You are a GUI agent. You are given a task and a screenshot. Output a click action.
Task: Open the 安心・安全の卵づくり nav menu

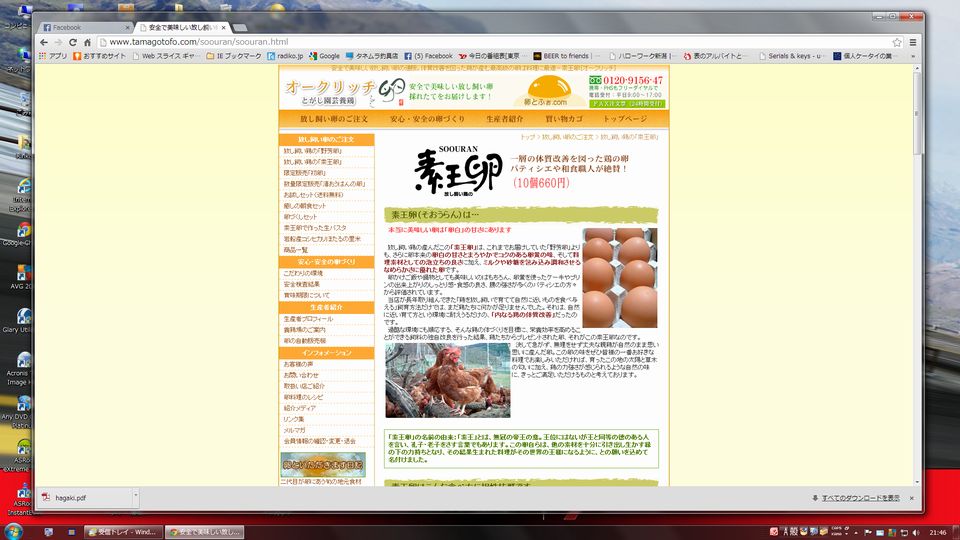point(427,119)
